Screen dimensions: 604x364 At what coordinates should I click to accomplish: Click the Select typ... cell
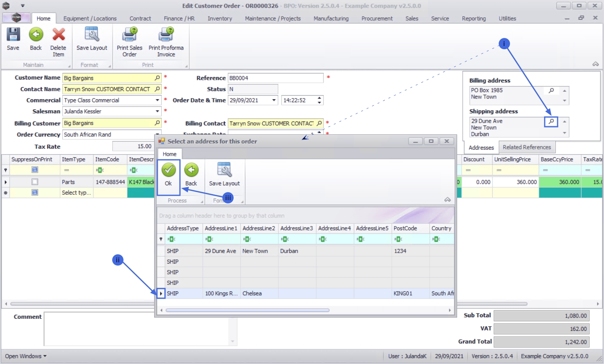coord(77,193)
